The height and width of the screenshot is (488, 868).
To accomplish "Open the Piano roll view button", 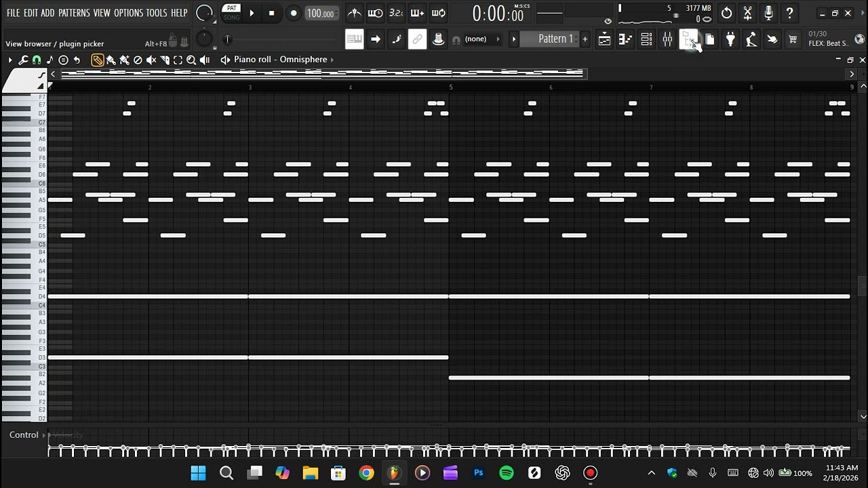I will (x=625, y=39).
